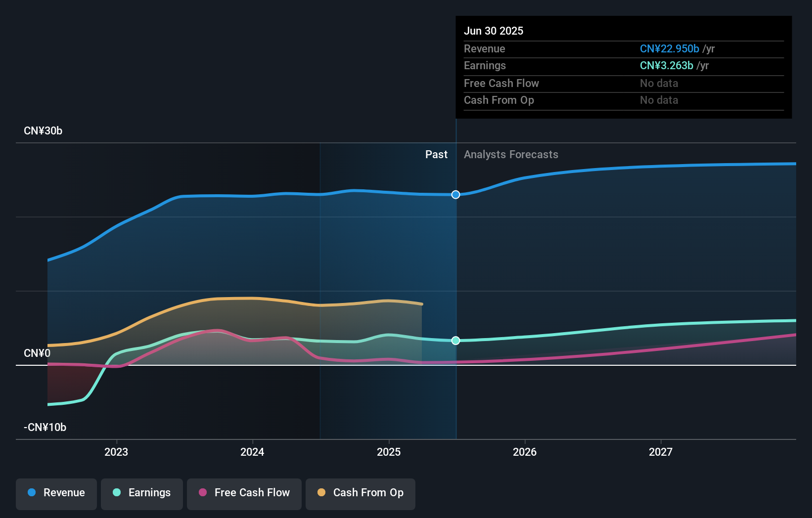Click the pink Free Cash Flow legend dot
812x518 pixels.
(x=203, y=492)
